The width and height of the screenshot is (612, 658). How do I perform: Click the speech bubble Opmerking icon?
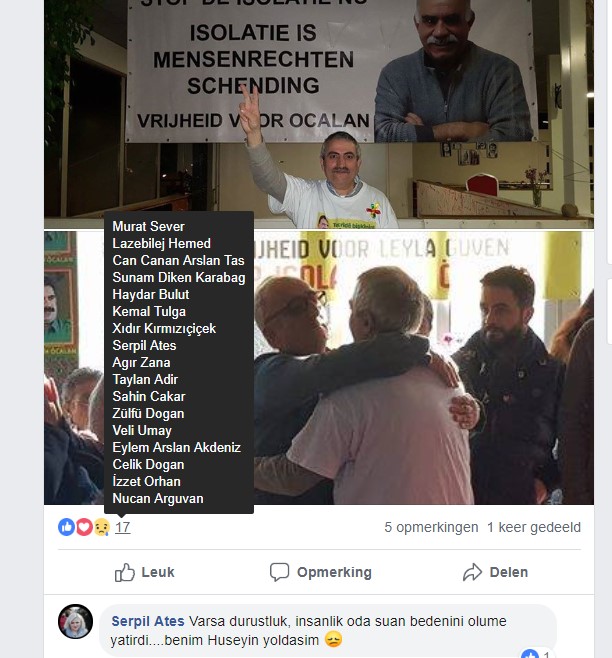pos(280,572)
